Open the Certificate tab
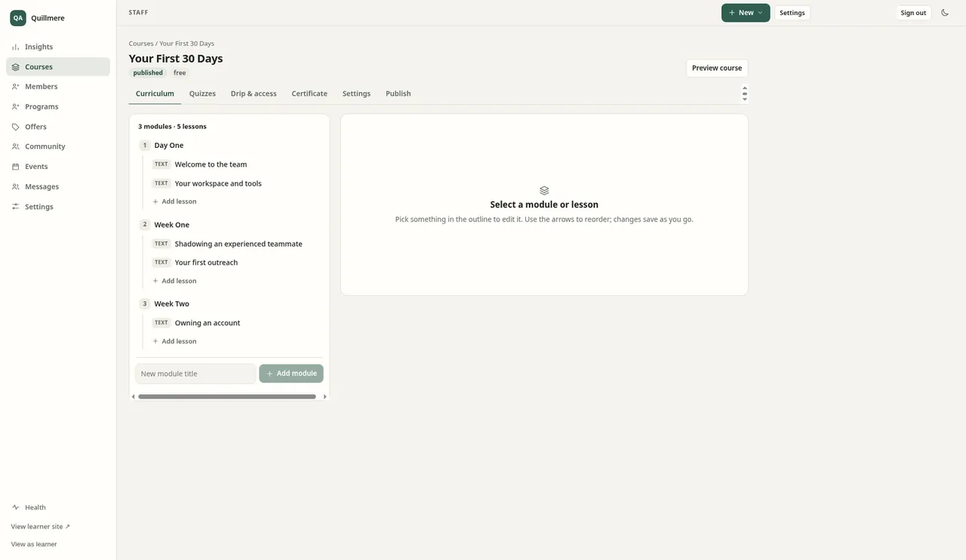The image size is (966, 560). click(x=309, y=94)
